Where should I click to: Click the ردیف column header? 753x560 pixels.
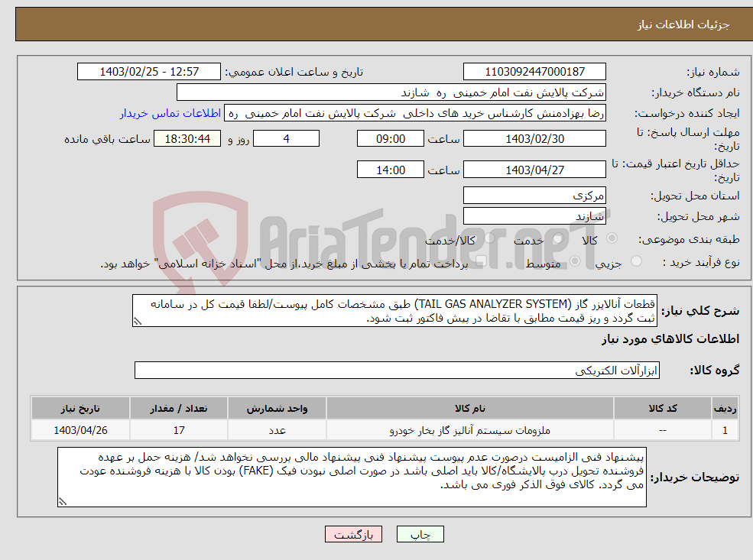pyautogui.click(x=725, y=409)
